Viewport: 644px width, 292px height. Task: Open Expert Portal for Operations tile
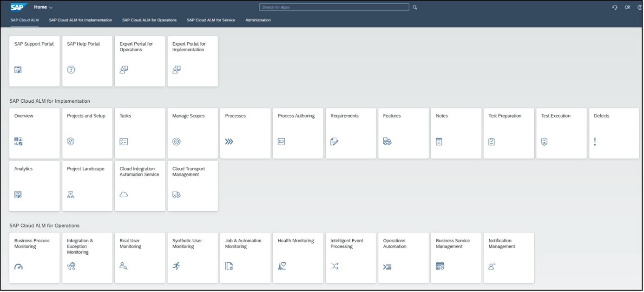pos(140,61)
